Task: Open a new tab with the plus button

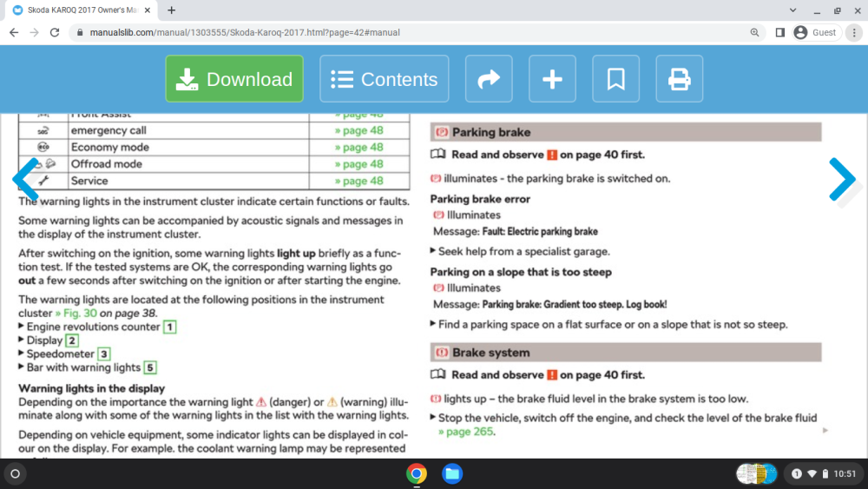Action: point(172,10)
